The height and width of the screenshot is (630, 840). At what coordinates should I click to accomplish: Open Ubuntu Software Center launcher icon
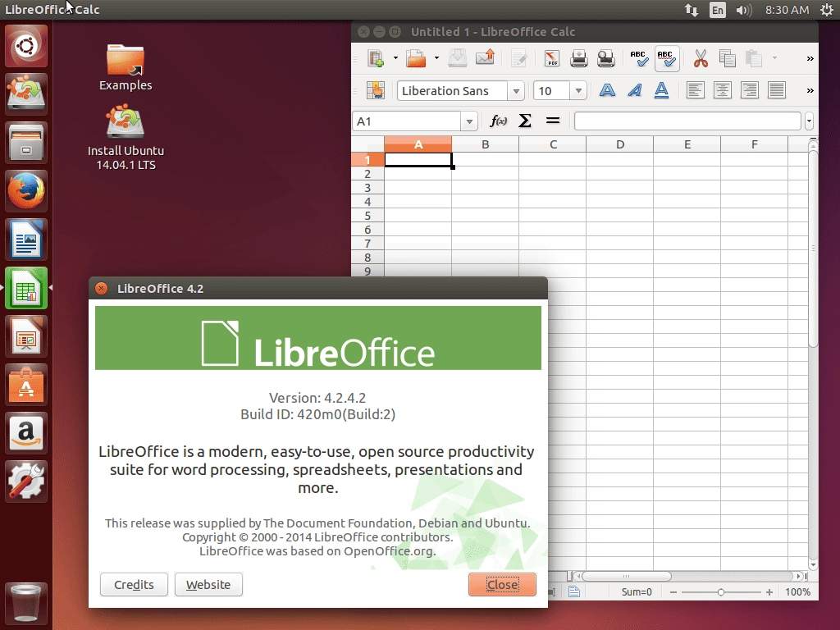click(x=26, y=385)
